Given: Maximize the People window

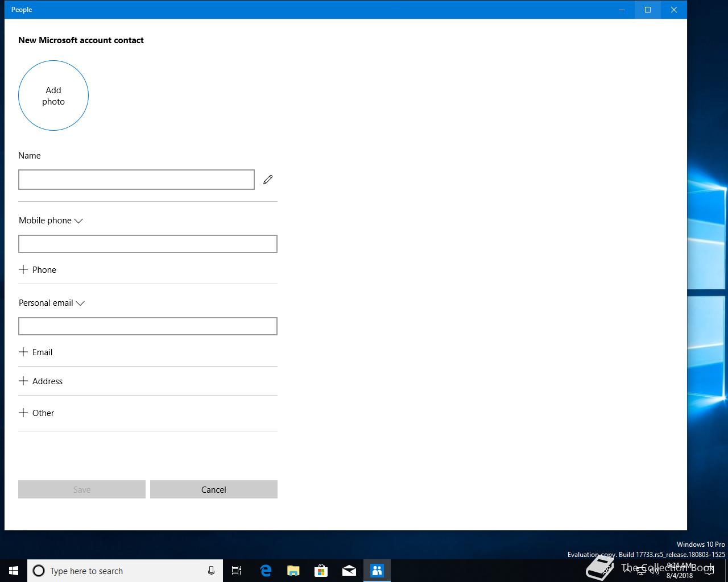Looking at the screenshot, I should click(x=648, y=10).
